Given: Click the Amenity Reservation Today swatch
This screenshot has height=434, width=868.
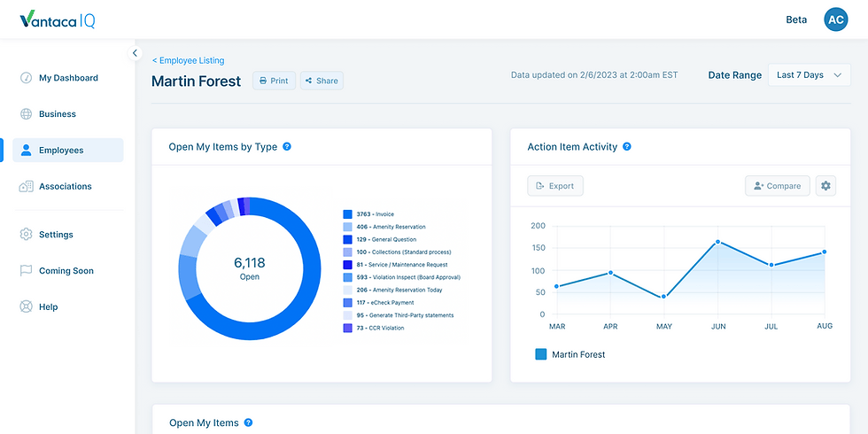Looking at the screenshot, I should pos(347,291).
